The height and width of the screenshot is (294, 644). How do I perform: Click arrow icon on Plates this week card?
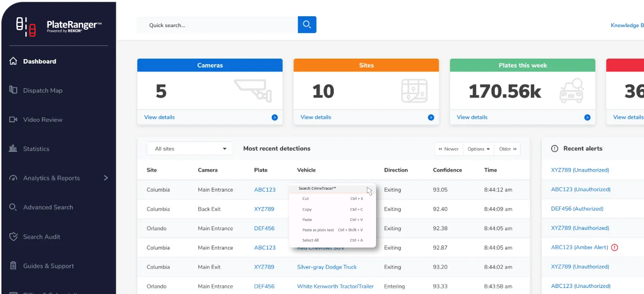pos(587,117)
